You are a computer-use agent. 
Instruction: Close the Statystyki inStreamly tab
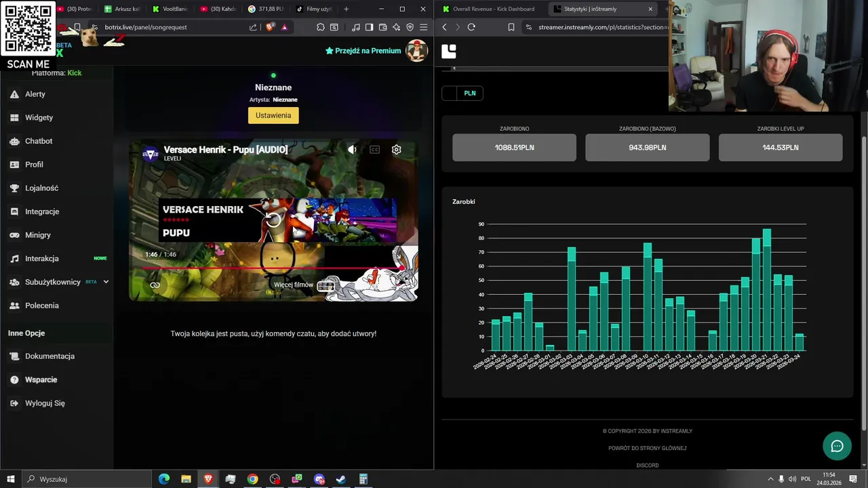pos(650,9)
